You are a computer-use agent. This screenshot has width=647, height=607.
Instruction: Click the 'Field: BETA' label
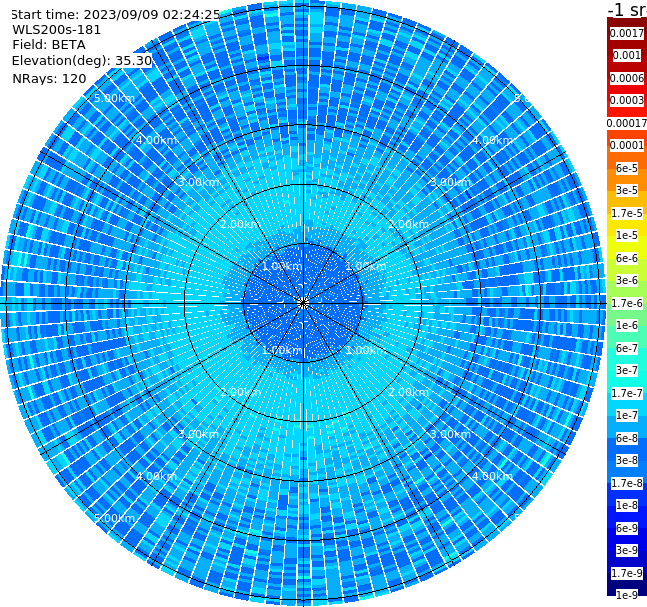click(49, 45)
